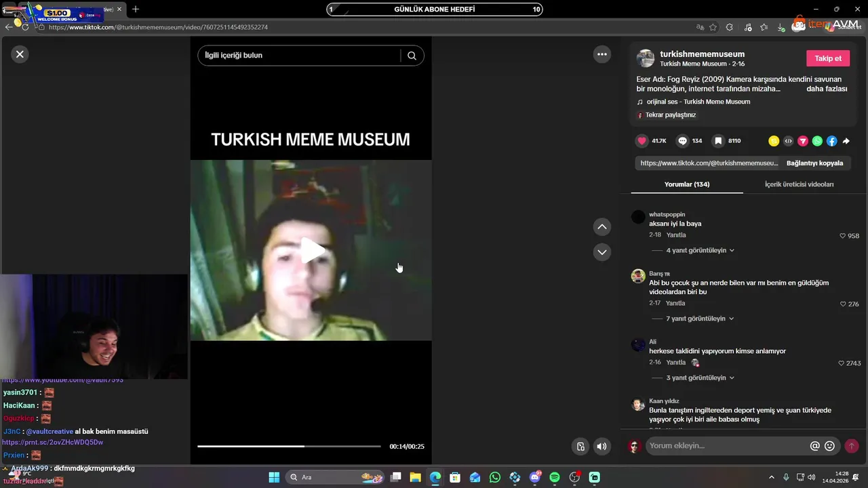The image size is (868, 488).
Task: Go to next video with down arrow
Action: [x=601, y=252]
